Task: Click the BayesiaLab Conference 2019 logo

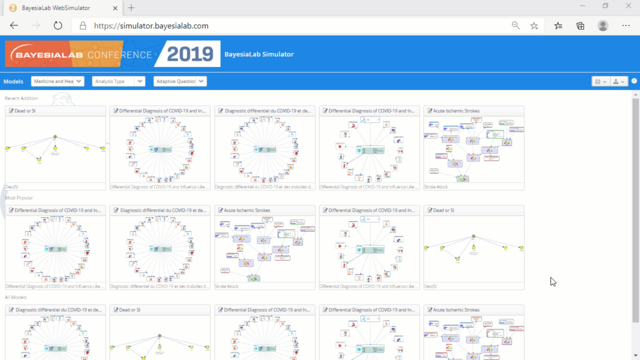Action: point(113,54)
